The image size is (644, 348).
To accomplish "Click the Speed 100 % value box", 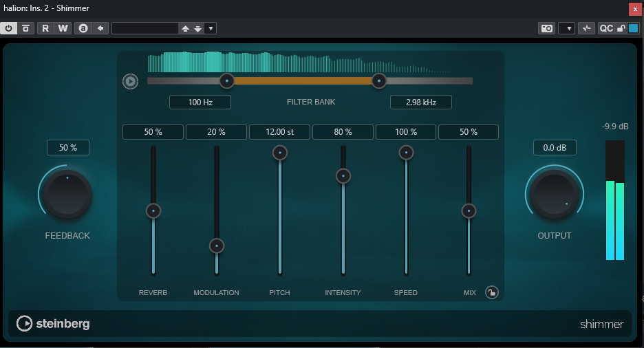I will [x=406, y=132].
